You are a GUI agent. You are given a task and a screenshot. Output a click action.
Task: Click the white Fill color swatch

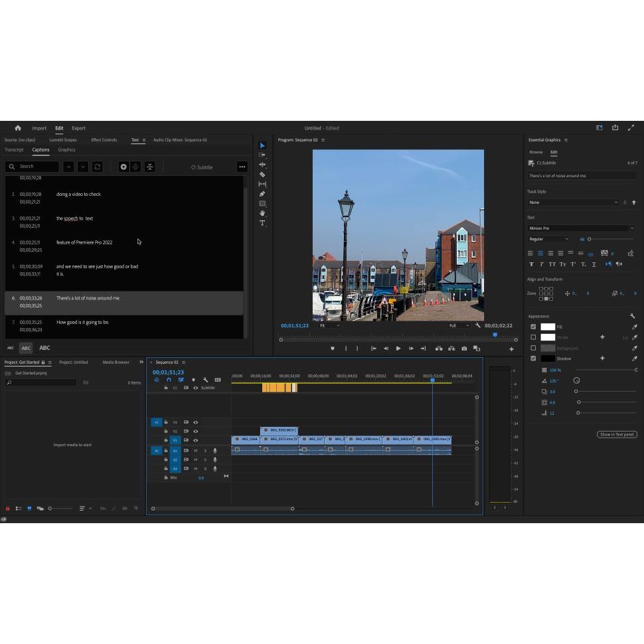pos(548,327)
